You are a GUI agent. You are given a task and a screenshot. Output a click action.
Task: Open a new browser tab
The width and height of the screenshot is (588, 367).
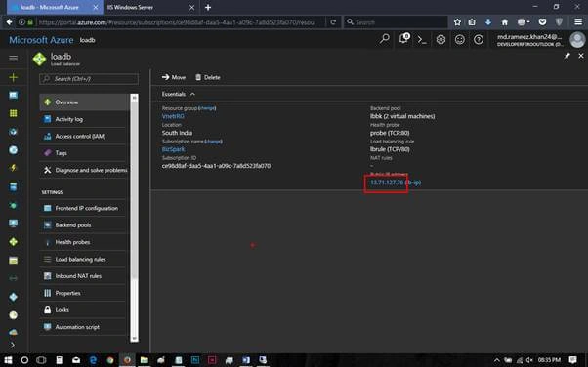pos(208,7)
